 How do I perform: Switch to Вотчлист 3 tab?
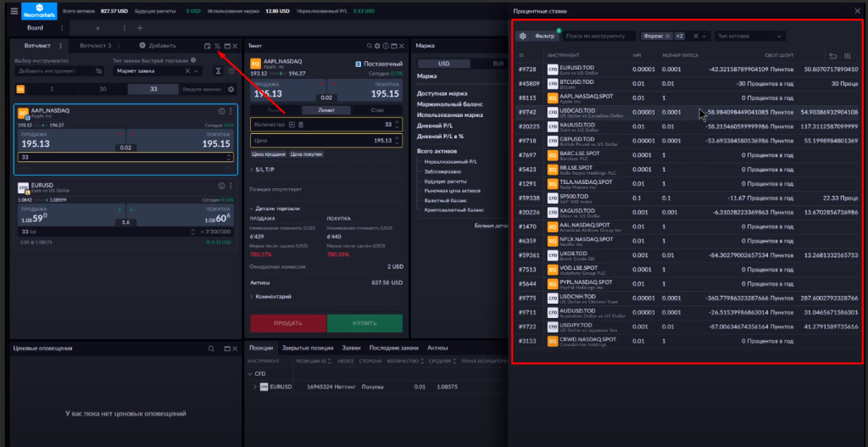point(95,46)
